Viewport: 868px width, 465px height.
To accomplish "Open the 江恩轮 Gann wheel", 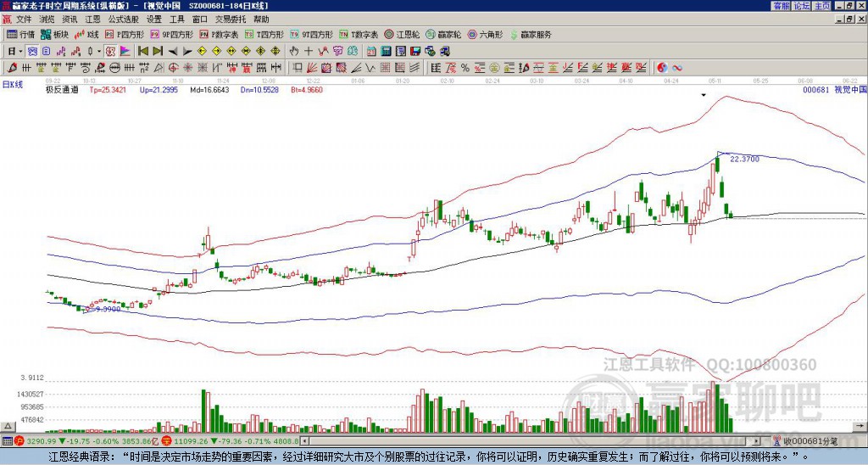I will 402,35.
